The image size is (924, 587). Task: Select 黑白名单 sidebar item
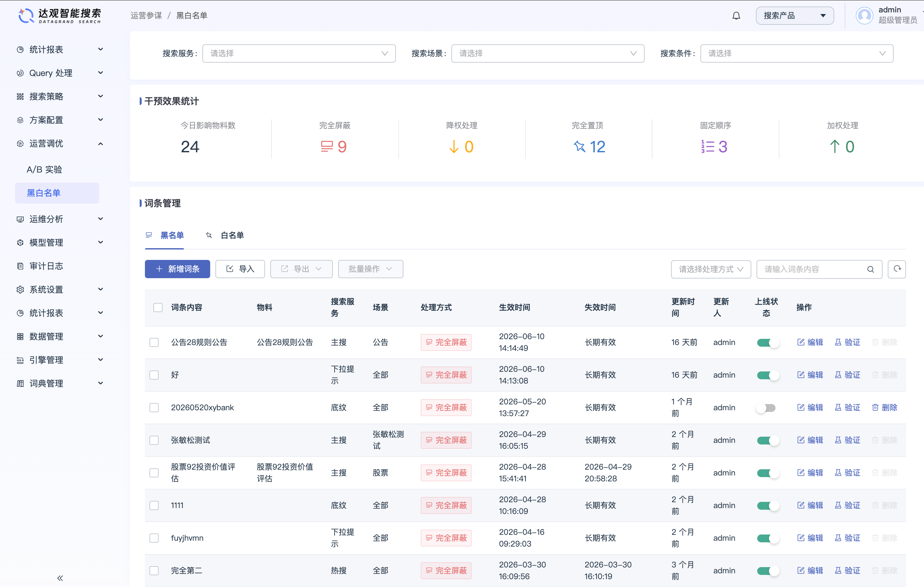click(x=57, y=193)
